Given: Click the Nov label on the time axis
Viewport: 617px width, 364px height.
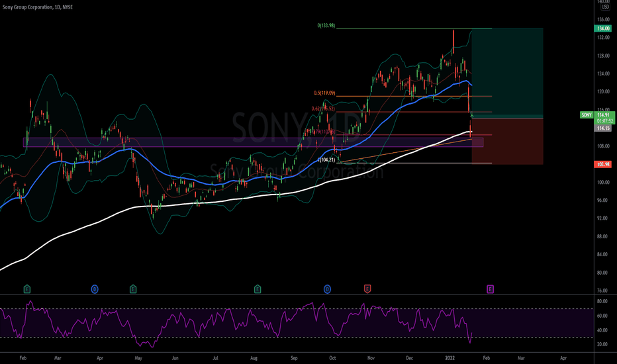Looking at the screenshot, I should point(371,358).
